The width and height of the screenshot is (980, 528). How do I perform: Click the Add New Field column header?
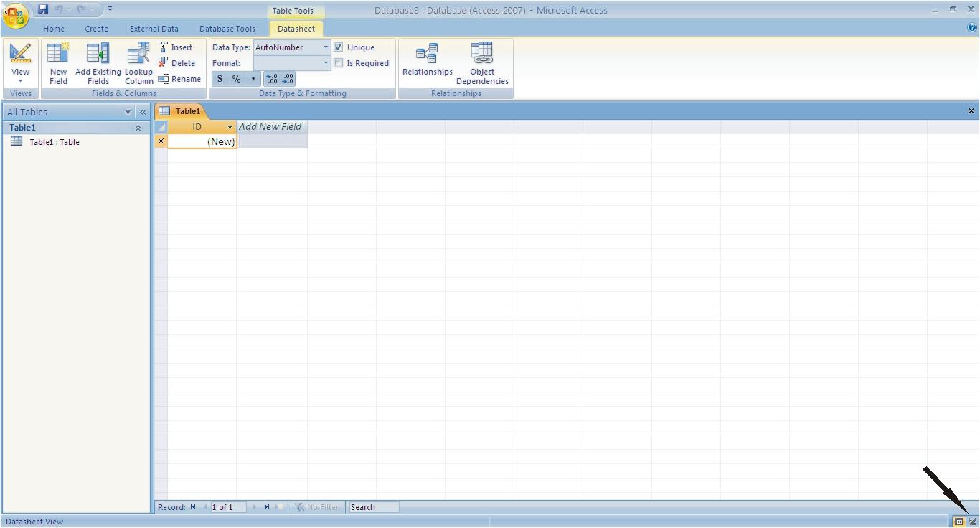coord(272,127)
